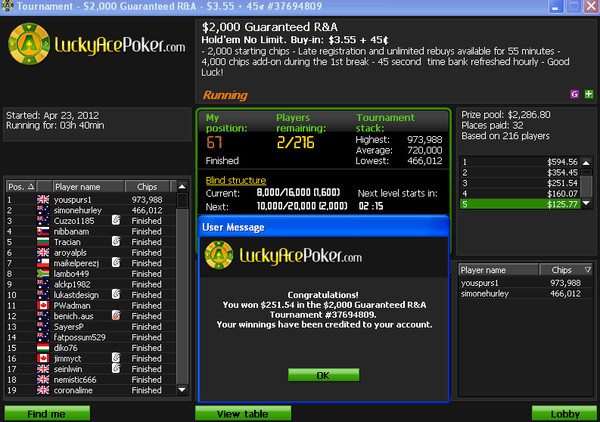Viewport: 600px width, 422px height.
Task: Click the Running status text
Action: coord(225,95)
